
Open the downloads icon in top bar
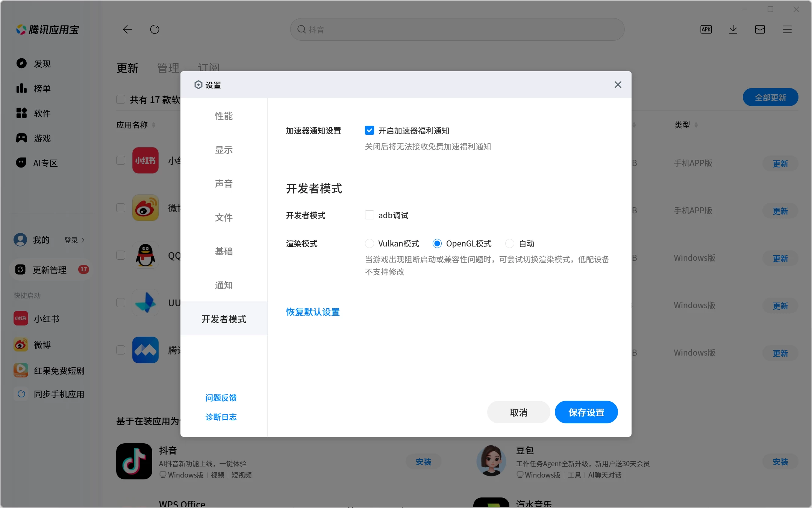pyautogui.click(x=733, y=29)
